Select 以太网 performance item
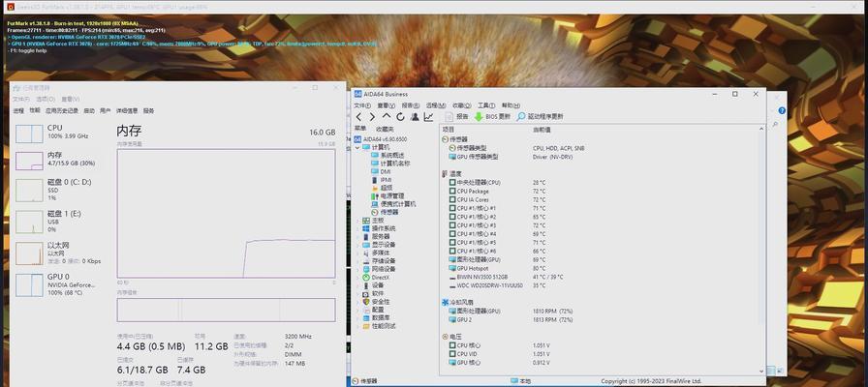 click(61, 253)
